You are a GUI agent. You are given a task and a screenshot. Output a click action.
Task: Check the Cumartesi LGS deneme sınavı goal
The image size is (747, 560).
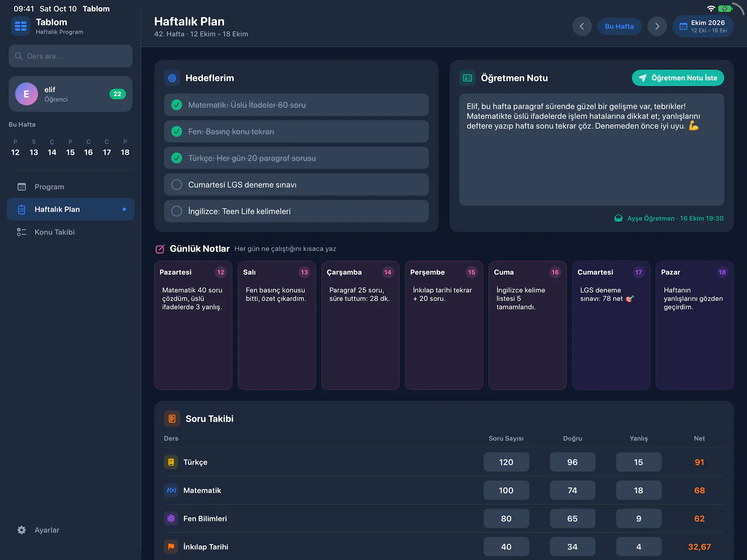tap(176, 185)
